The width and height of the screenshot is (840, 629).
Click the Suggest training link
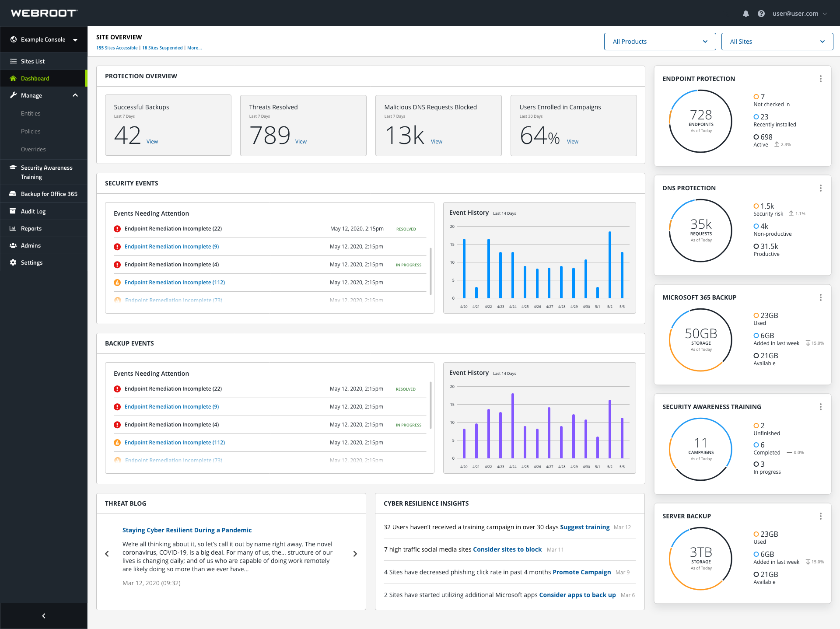[584, 527]
